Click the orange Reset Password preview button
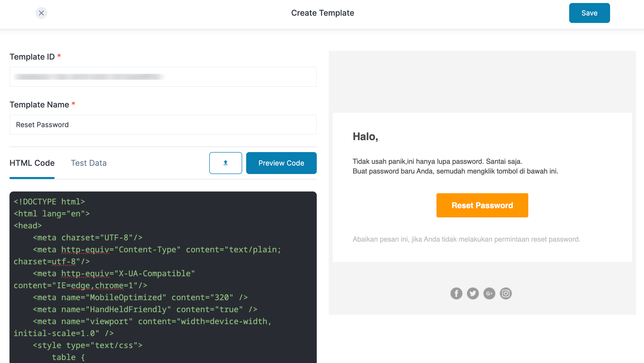The width and height of the screenshot is (644, 363). pyautogui.click(x=482, y=205)
